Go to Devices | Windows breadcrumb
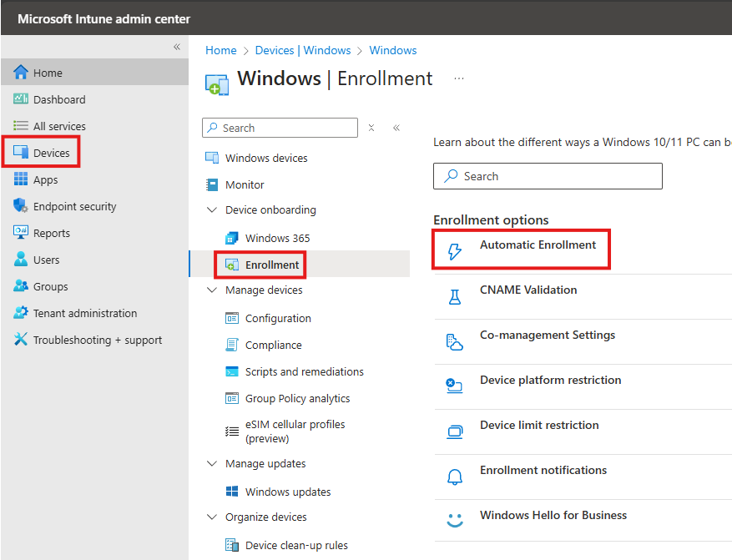This screenshot has width=732, height=560. pyautogui.click(x=302, y=50)
